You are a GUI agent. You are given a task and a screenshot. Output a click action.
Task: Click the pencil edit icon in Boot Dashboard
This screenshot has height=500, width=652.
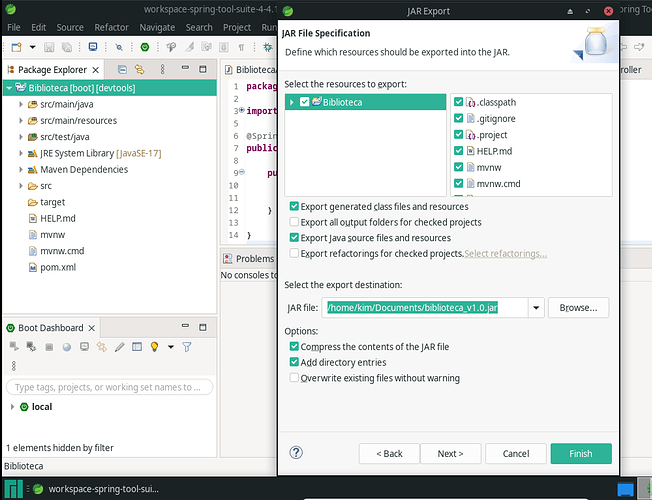click(x=119, y=347)
